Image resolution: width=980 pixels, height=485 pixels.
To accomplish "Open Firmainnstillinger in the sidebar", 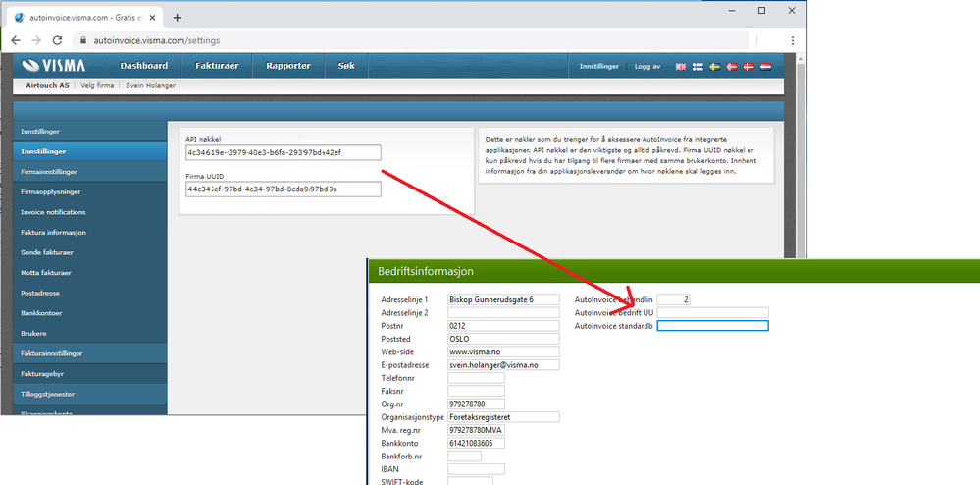I will 90,172.
